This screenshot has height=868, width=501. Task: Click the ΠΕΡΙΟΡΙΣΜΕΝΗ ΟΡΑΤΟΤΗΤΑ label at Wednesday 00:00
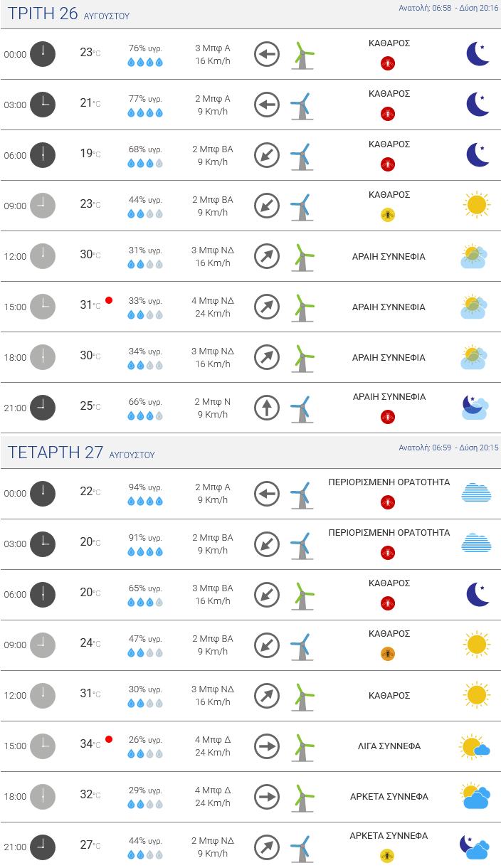click(x=389, y=482)
